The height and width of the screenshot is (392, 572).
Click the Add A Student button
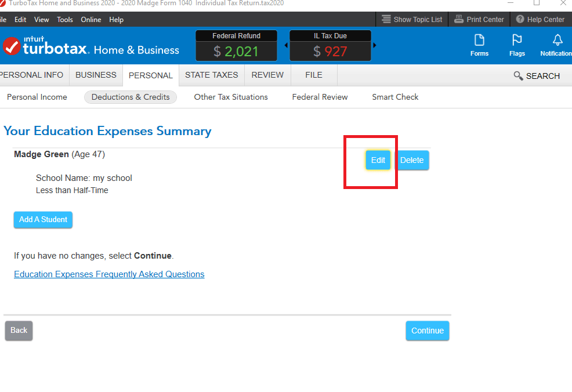(43, 220)
